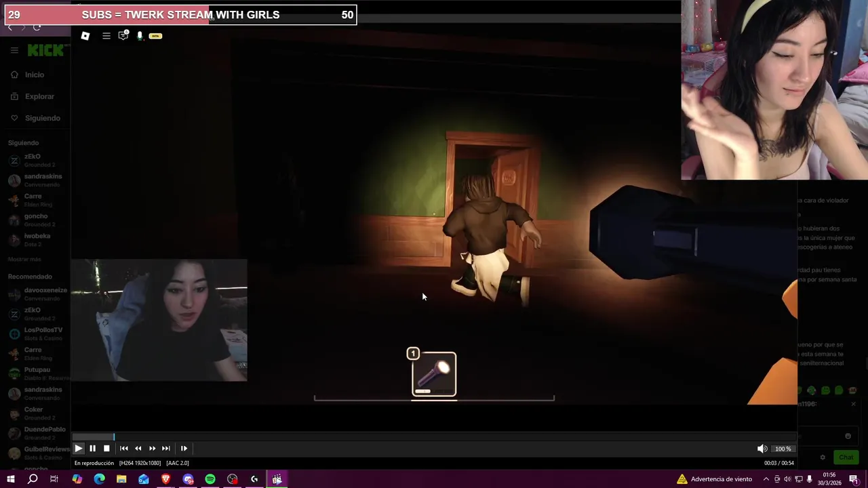Open Discord from the taskbar
Image resolution: width=868 pixels, height=488 pixels.
pyautogui.click(x=188, y=479)
